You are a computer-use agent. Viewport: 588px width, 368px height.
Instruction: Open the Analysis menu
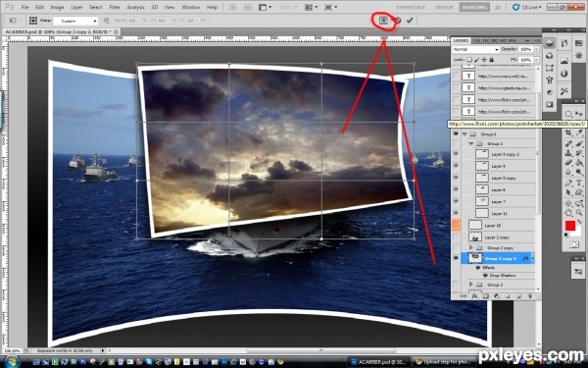coord(136,7)
